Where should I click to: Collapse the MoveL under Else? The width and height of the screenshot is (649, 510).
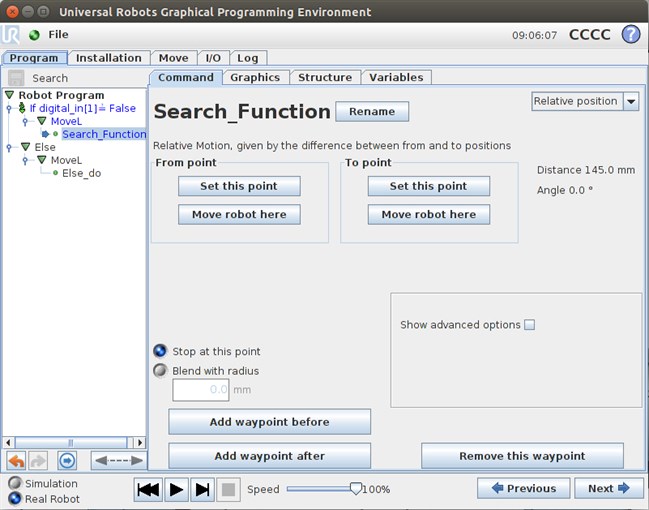coord(41,160)
